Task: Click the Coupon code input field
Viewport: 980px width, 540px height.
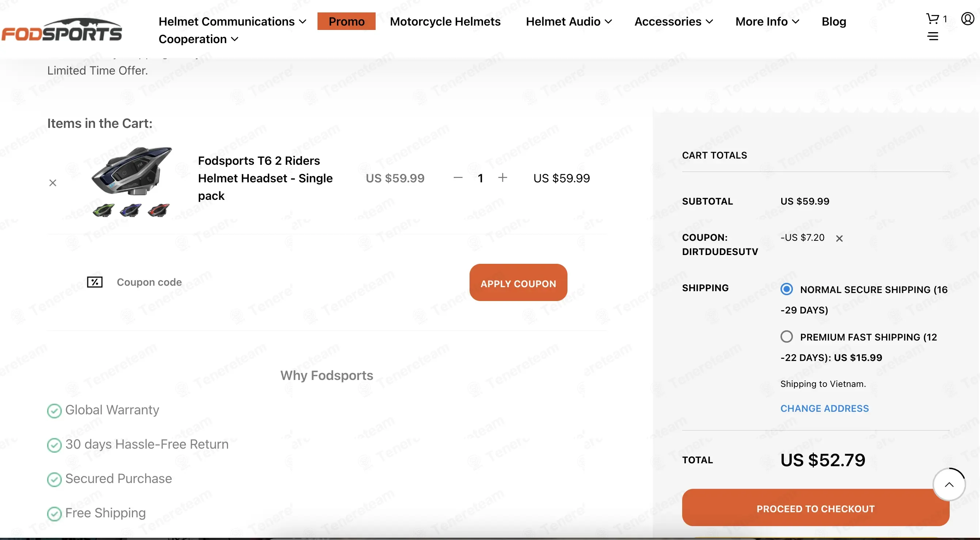Action: click(281, 282)
